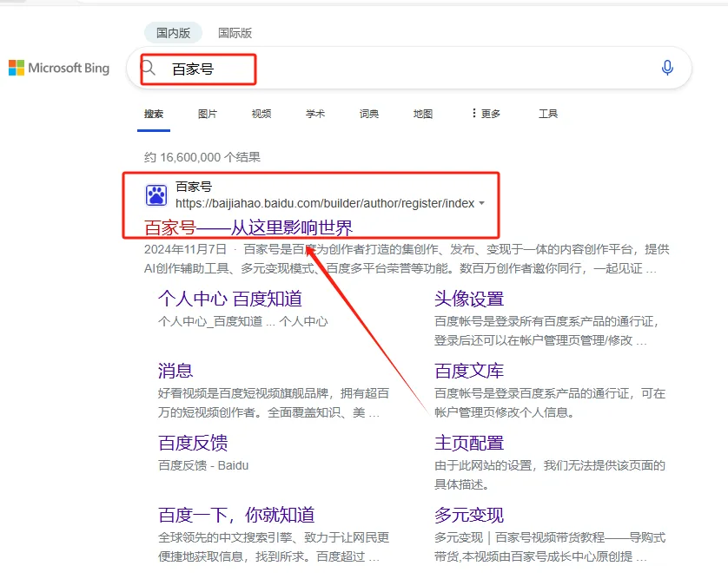Open the 视频 tab
Image resolution: width=728 pixels, height=579 pixels.
(261, 114)
